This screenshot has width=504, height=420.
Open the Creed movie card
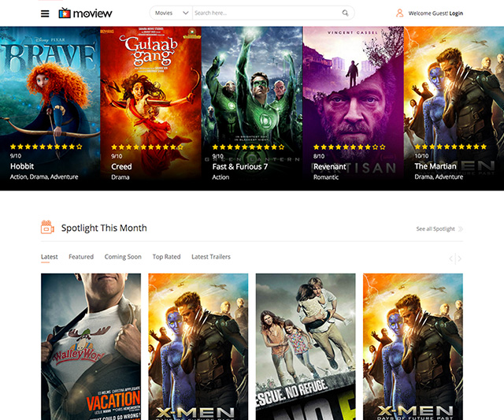click(x=150, y=109)
